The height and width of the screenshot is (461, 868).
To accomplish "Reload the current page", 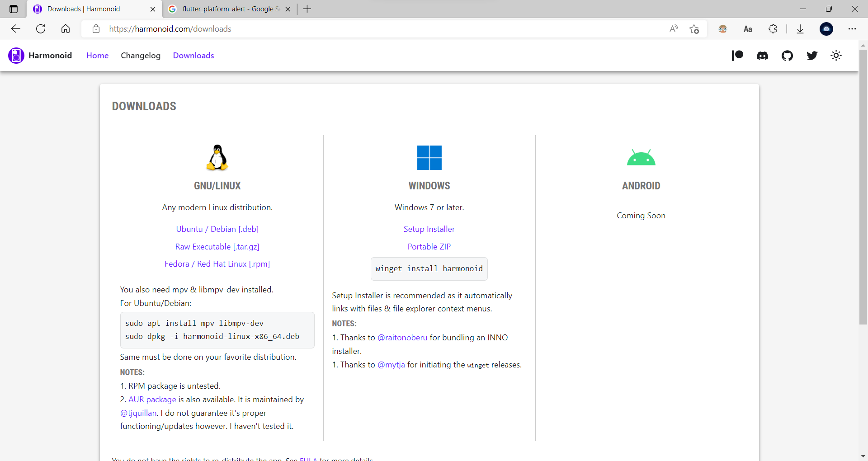I will point(41,29).
